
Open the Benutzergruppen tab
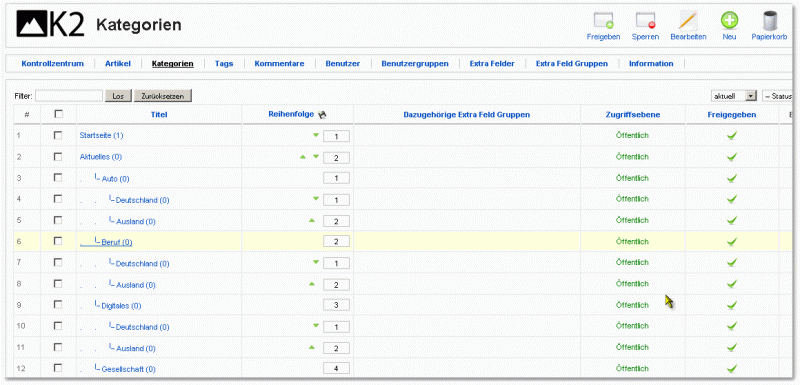coord(415,64)
